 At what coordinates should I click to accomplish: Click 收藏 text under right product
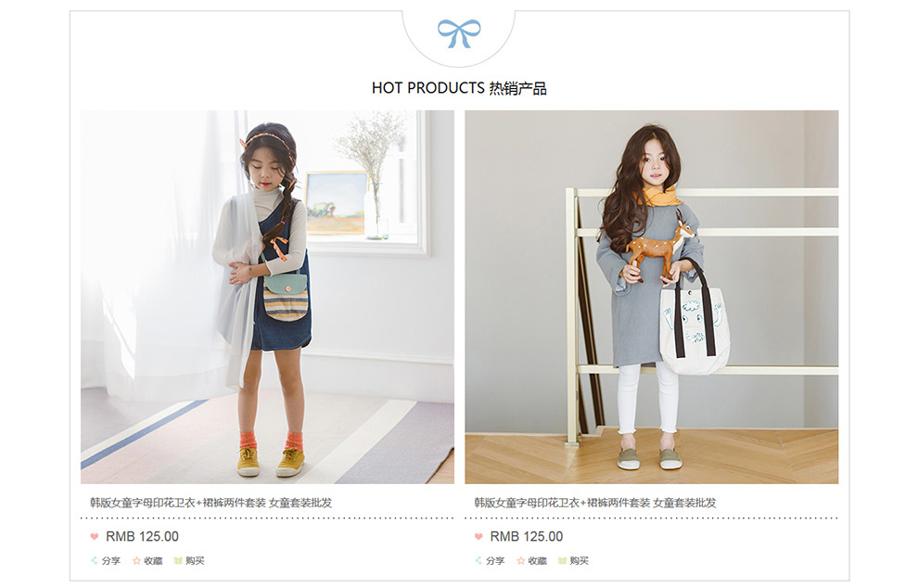tap(538, 560)
